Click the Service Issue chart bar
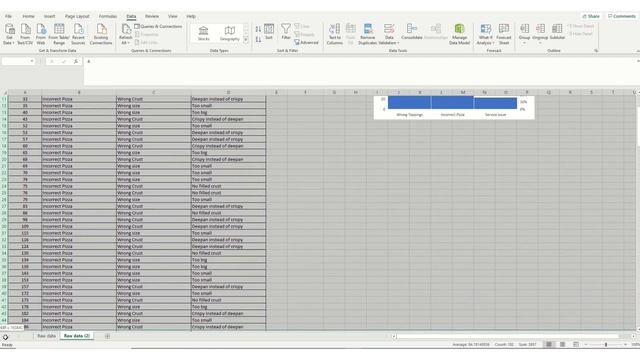The height and width of the screenshot is (360, 640). coord(495,103)
